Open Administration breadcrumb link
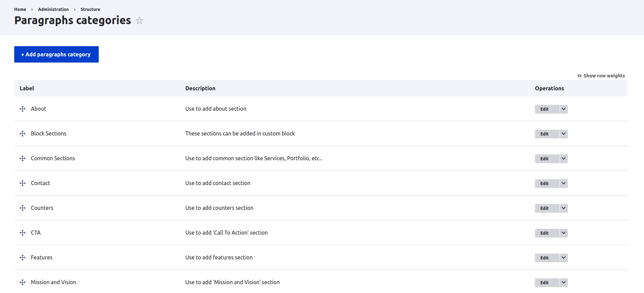 [53, 10]
